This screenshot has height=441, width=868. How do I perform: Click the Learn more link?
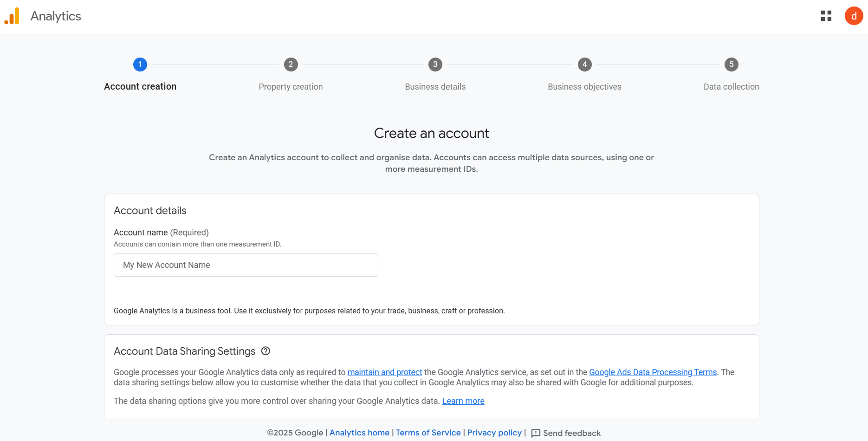(x=463, y=401)
